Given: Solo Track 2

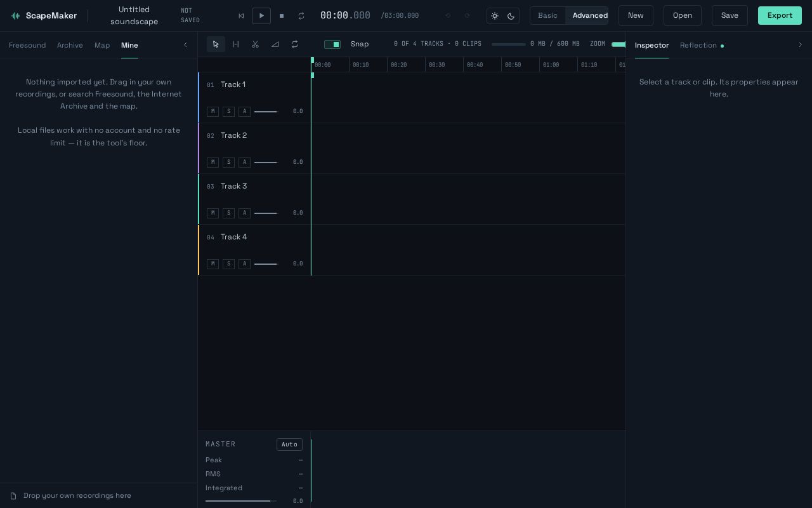Looking at the screenshot, I should [228, 163].
